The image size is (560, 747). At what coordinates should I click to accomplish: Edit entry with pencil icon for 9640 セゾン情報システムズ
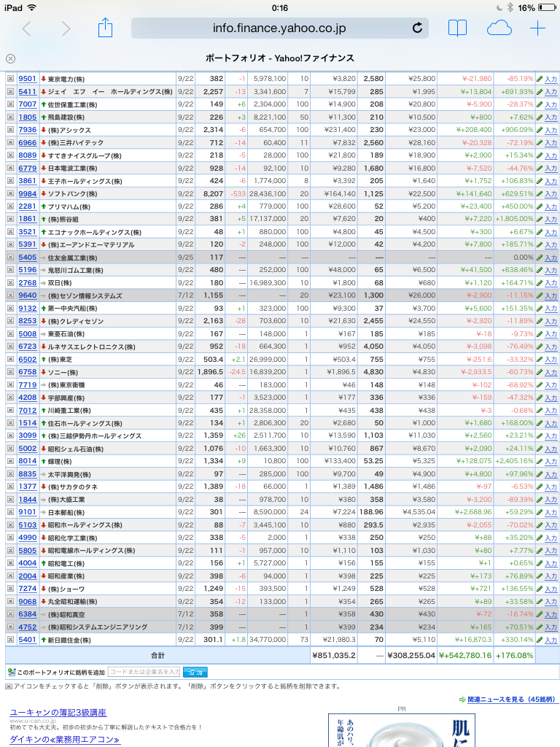tap(540, 296)
